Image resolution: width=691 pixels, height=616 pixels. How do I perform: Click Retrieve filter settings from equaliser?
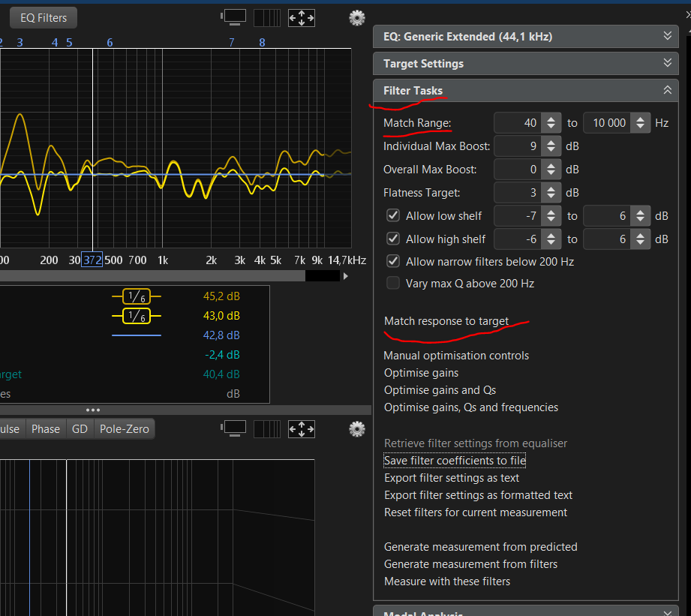(x=476, y=443)
